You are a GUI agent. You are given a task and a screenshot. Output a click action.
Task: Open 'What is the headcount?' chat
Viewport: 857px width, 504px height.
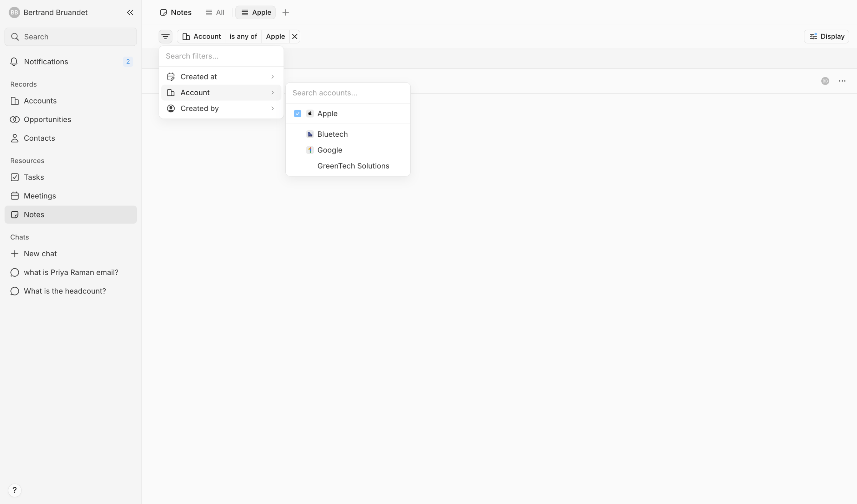point(71,291)
